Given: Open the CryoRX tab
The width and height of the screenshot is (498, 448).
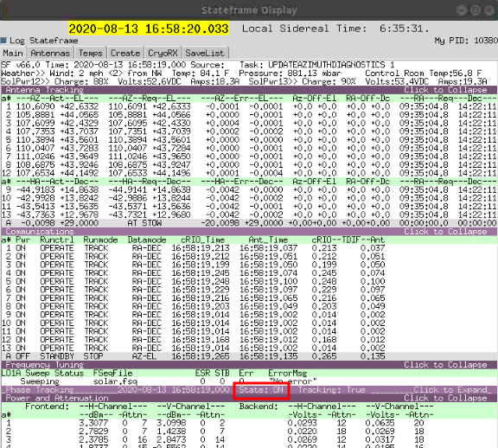Looking at the screenshot, I should tap(163, 53).
